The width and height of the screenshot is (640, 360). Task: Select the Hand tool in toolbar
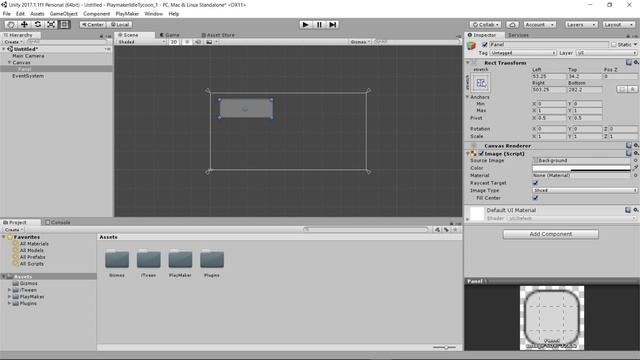(x=11, y=24)
